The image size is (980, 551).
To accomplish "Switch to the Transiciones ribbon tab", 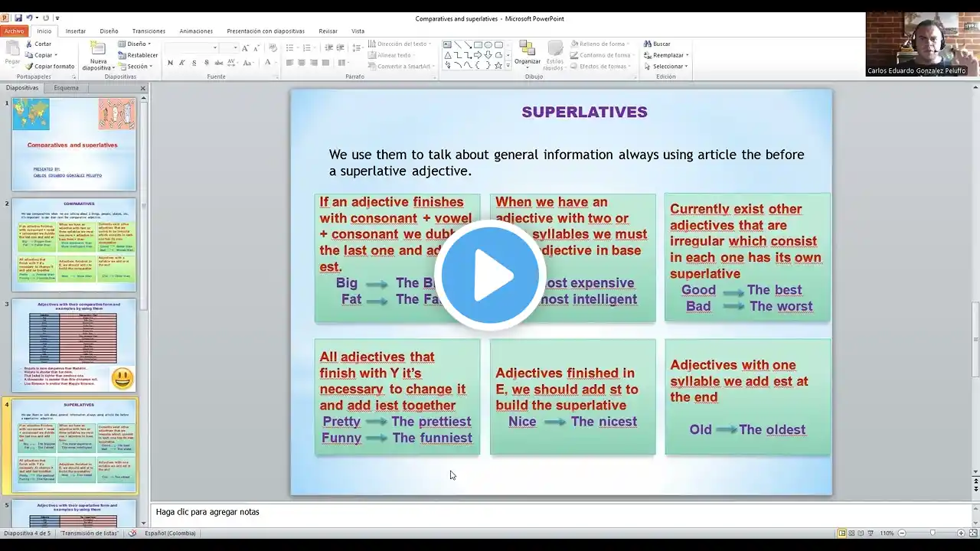I will click(149, 31).
